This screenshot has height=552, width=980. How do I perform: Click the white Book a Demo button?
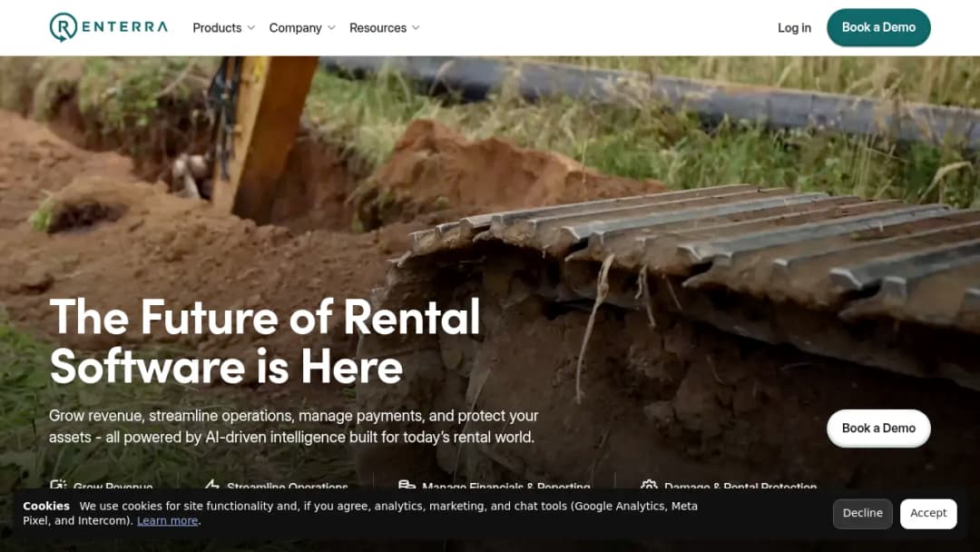click(878, 429)
